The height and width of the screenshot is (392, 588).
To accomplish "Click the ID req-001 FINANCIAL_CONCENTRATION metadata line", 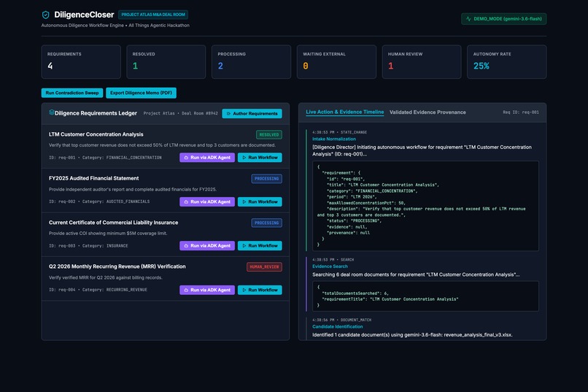I will (x=105, y=158).
